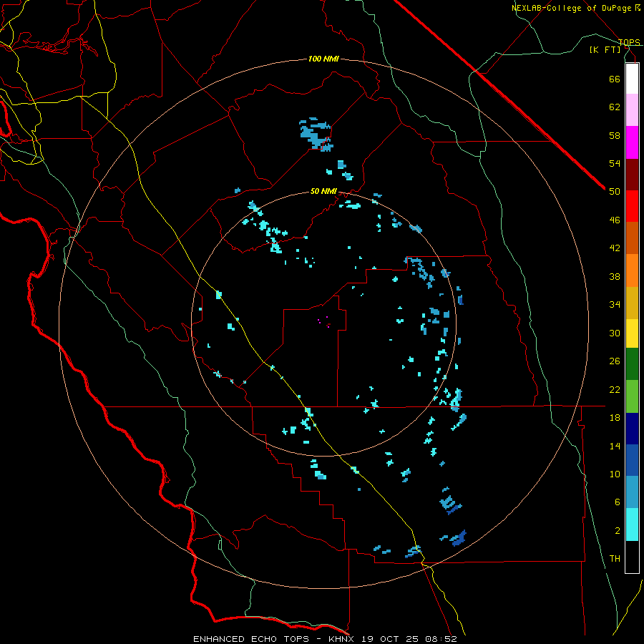Click the navy blue legend swatch
Viewport: 644px width, 644px height.
(x=632, y=429)
